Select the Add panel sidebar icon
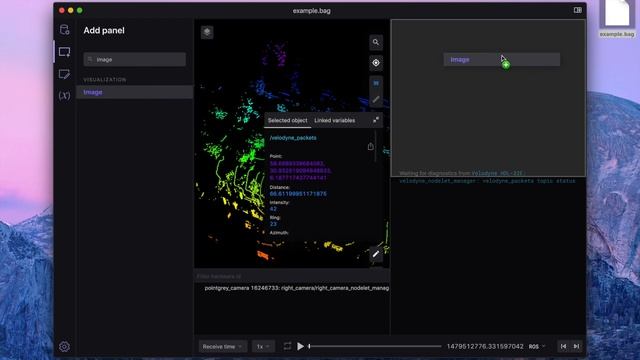Viewport: 640px width, 360px height. [64, 52]
